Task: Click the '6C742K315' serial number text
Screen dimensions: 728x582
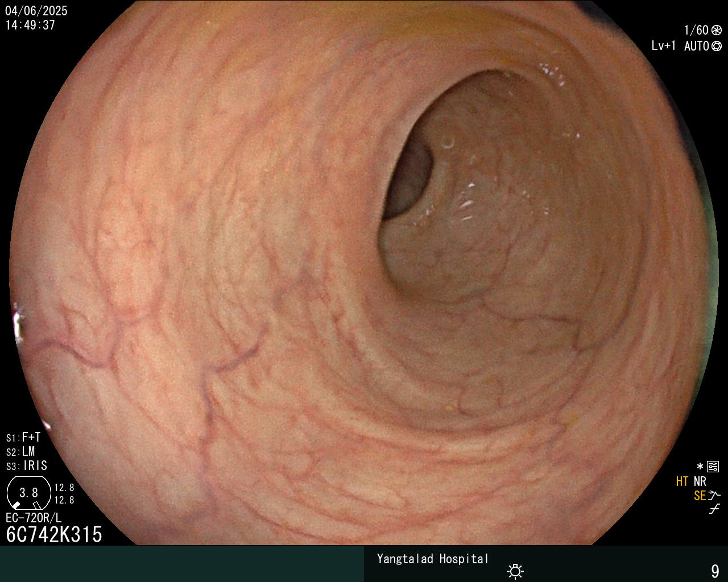Action: click(55, 534)
